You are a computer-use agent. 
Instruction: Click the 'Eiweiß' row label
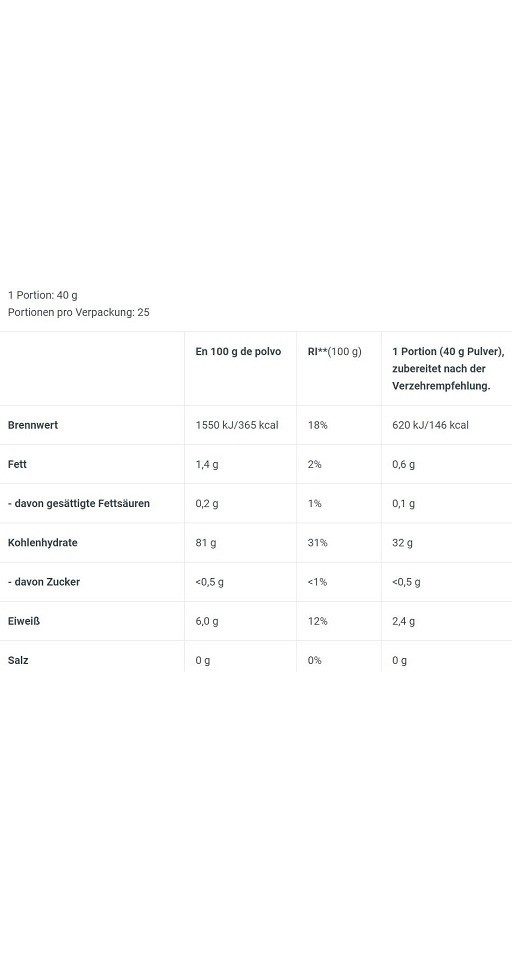tap(24, 621)
